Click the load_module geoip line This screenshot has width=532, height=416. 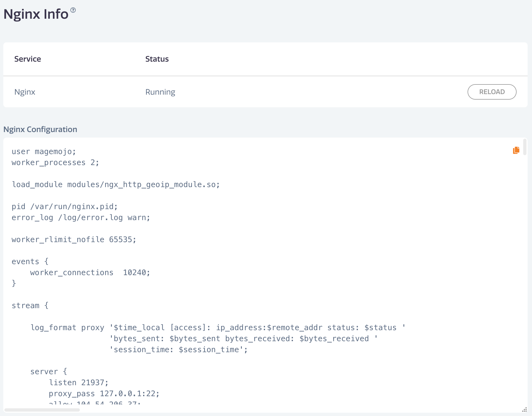pos(116,185)
